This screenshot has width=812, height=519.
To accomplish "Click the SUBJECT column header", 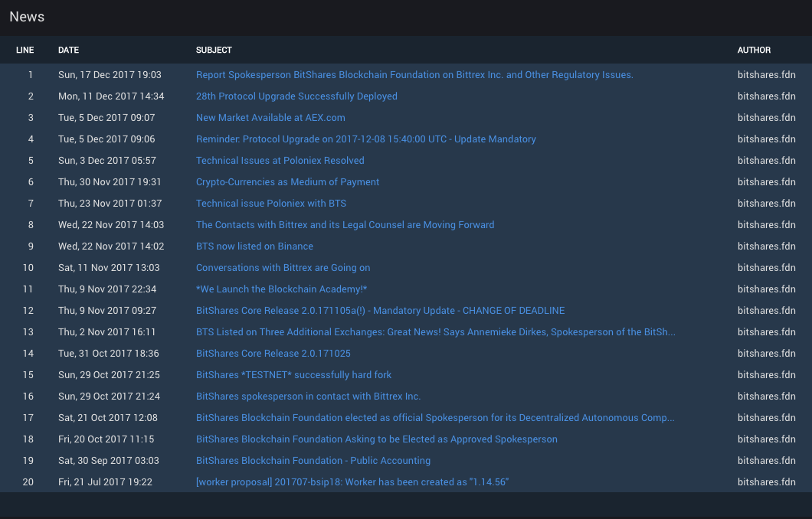I will 214,51.
